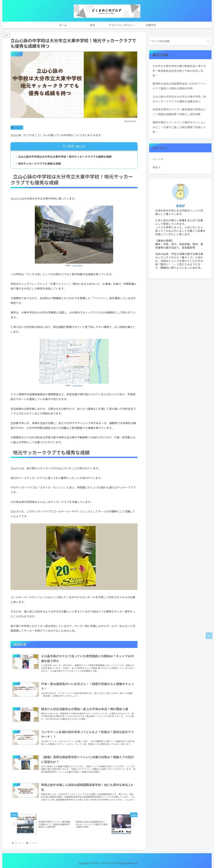Screen dimensions: 214x868
Task: Go to the Prev post about 天理市パトカー事故
Action: (42, 824)
